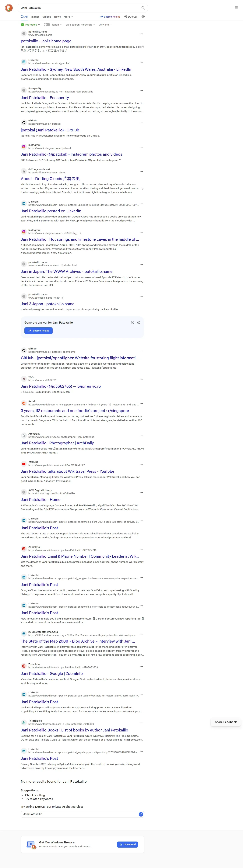
Task: Click the ThriftBooks favicon
Action: click(24, 722)
